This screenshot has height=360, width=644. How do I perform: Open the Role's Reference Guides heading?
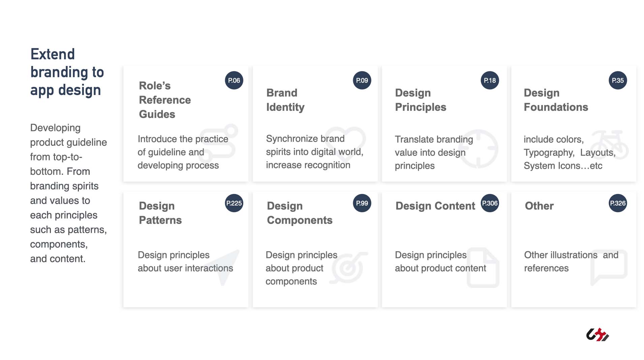[165, 100]
